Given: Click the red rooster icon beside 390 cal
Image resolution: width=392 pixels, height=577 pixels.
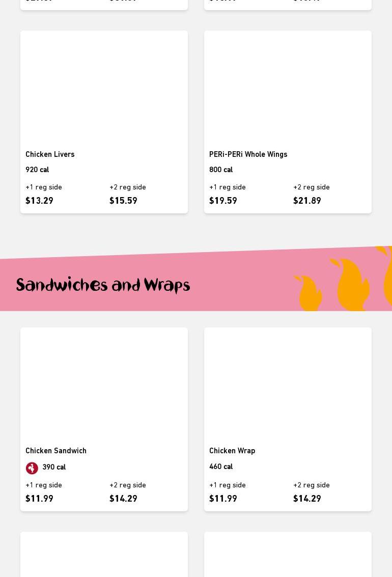Looking at the screenshot, I should click(x=32, y=468).
